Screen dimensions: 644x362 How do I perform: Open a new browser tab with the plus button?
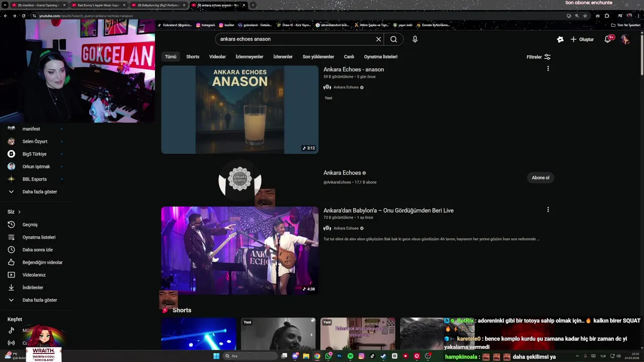click(x=253, y=5)
